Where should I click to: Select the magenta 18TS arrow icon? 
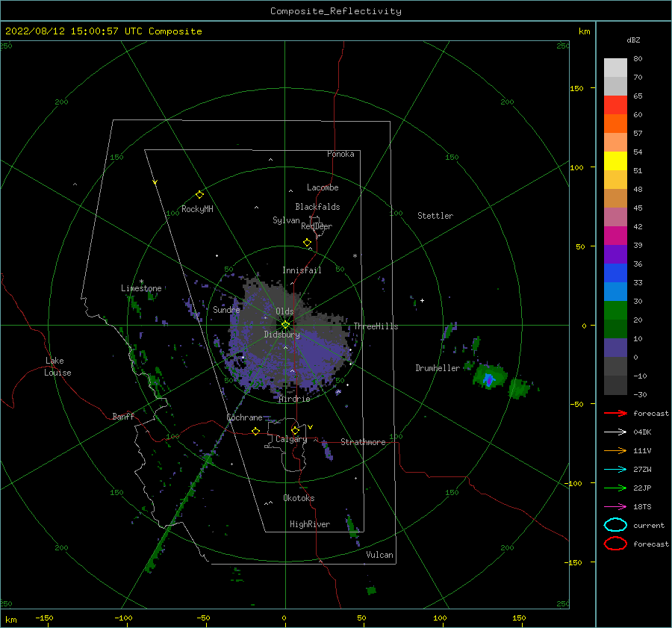pos(615,507)
